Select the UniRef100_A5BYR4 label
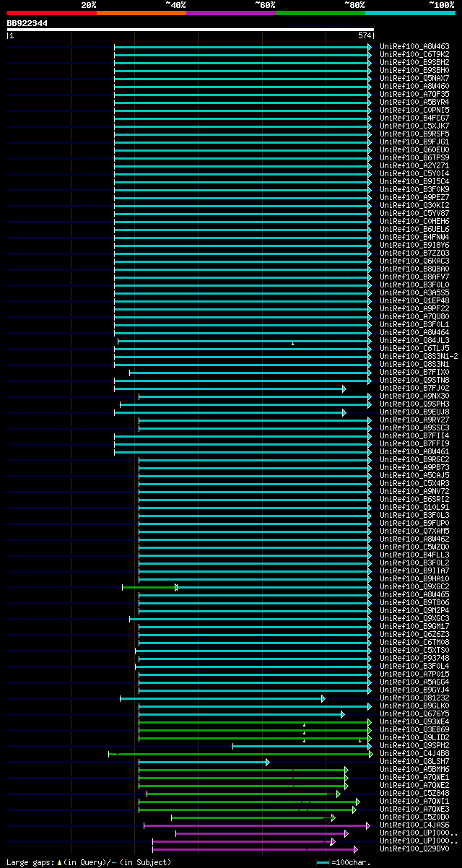Image resolution: width=462 pixels, height=868 pixels. click(414, 102)
